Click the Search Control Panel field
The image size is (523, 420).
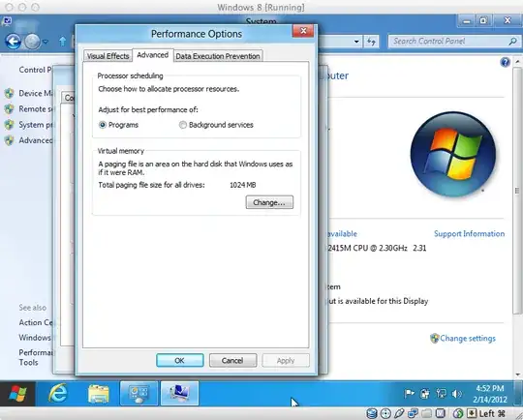pyautogui.click(x=448, y=42)
